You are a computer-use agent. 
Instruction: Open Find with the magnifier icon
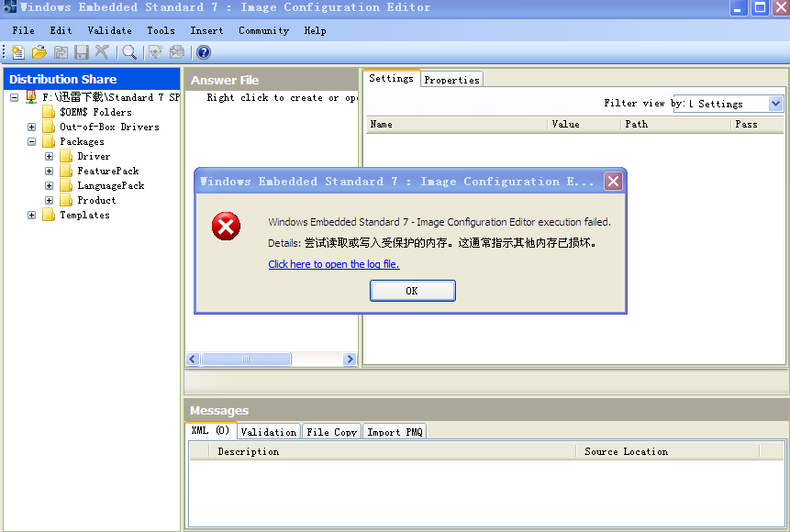click(x=129, y=52)
